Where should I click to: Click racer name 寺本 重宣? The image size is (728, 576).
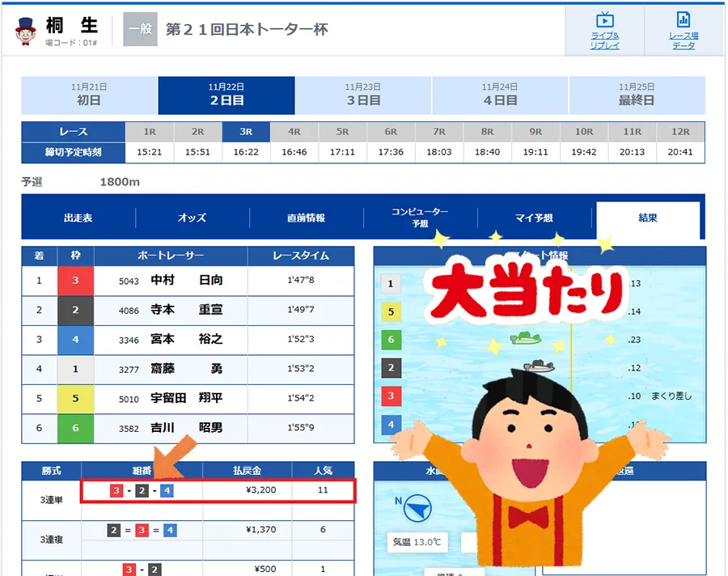(x=186, y=310)
